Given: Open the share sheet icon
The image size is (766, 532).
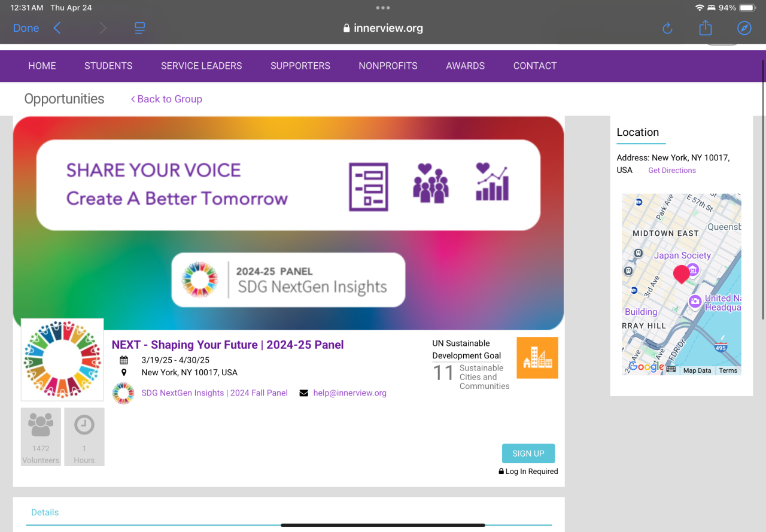Looking at the screenshot, I should 706,28.
